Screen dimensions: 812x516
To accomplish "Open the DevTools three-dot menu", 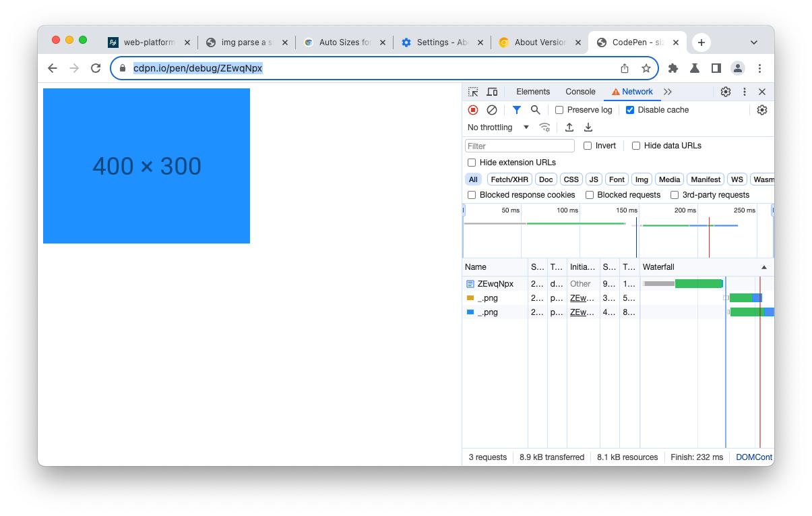I will click(x=743, y=91).
